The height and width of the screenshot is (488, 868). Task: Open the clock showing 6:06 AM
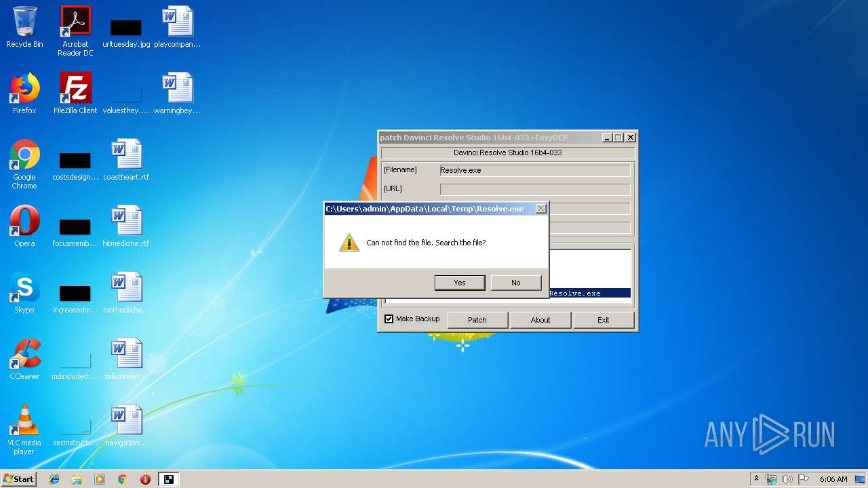click(833, 479)
